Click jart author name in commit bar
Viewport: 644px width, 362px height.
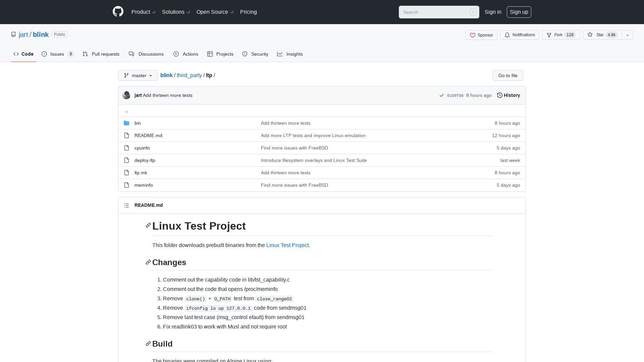(138, 95)
